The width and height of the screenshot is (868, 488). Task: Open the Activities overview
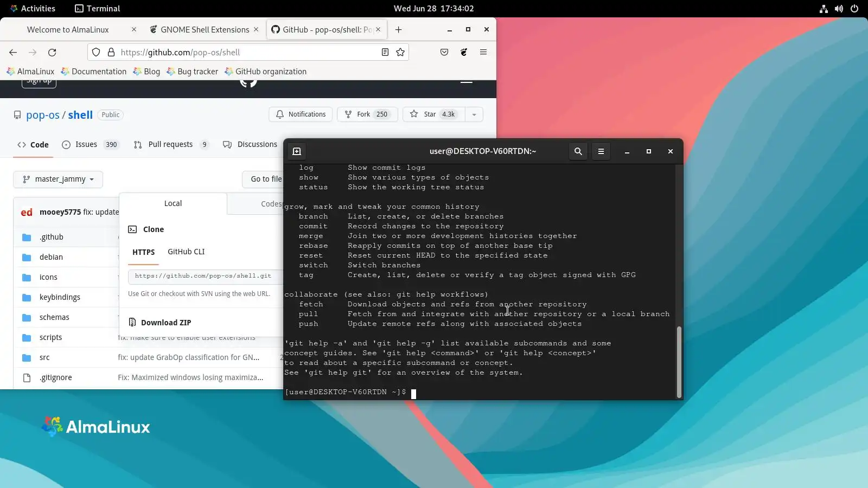33,9
